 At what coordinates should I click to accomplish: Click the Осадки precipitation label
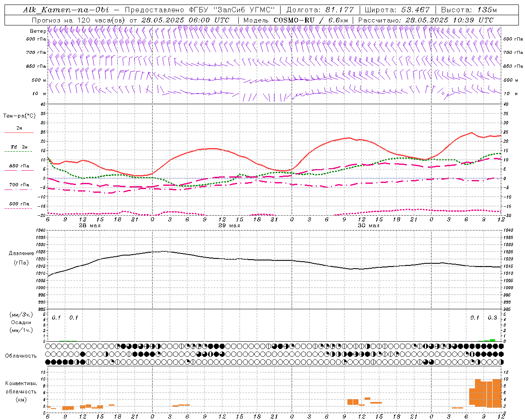tap(21, 322)
